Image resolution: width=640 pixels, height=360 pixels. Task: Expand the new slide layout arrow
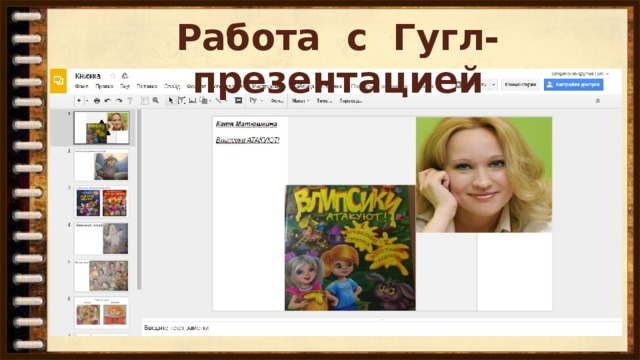click(x=87, y=100)
